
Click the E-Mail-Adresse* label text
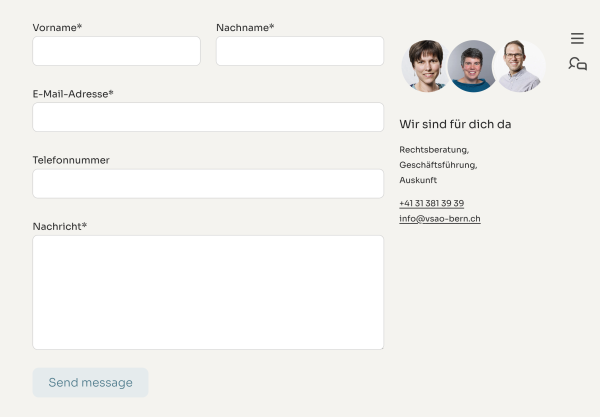[73, 94]
